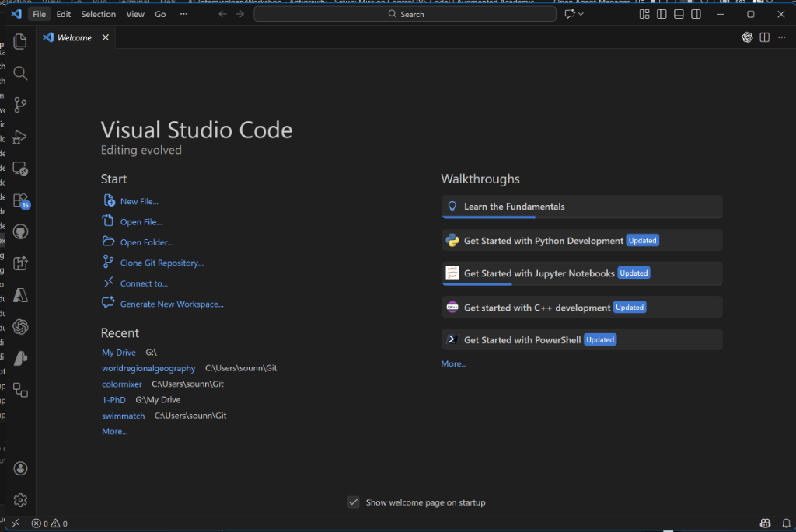This screenshot has width=796, height=532.
Task: Click the Open Folder... link
Action: click(147, 242)
